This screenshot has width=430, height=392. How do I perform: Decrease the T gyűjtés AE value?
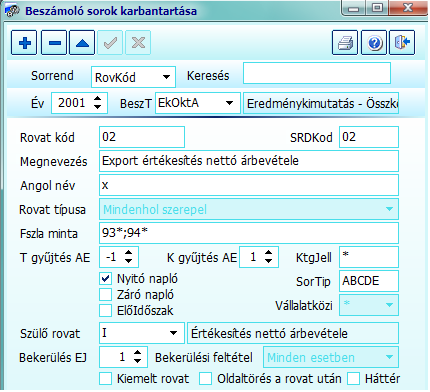(129, 261)
